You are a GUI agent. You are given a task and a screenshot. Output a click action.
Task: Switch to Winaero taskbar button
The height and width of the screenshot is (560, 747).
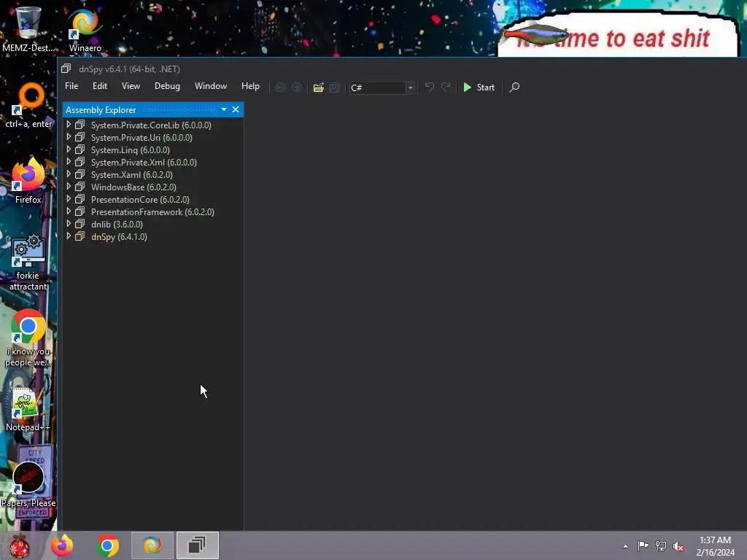[x=152, y=545]
